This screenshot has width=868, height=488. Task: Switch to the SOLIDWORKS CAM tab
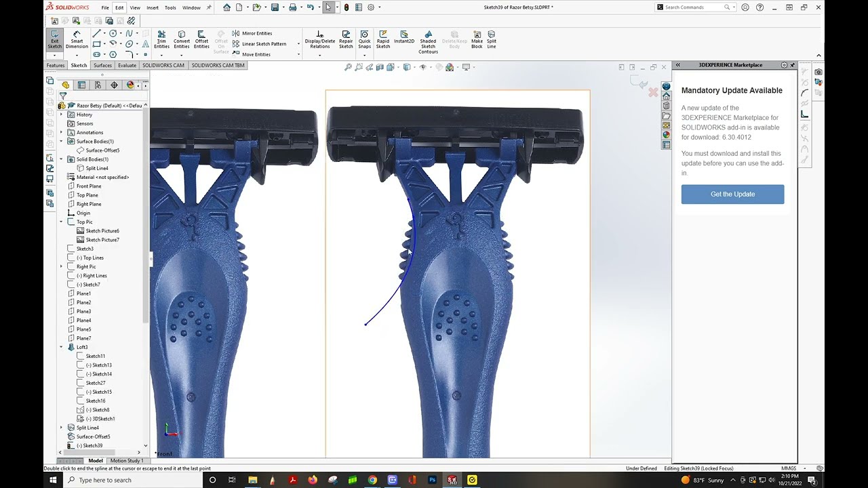tap(163, 65)
